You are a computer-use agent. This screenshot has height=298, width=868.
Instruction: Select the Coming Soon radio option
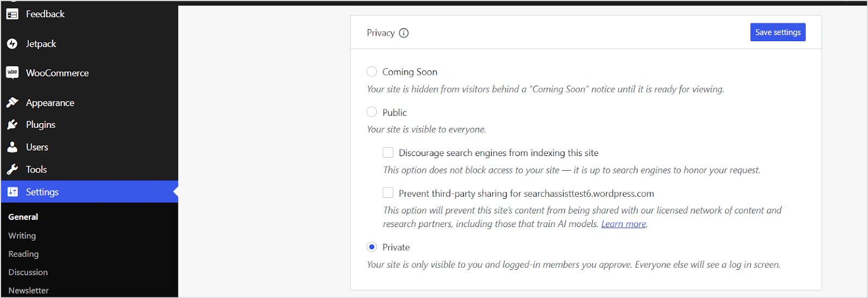[372, 72]
